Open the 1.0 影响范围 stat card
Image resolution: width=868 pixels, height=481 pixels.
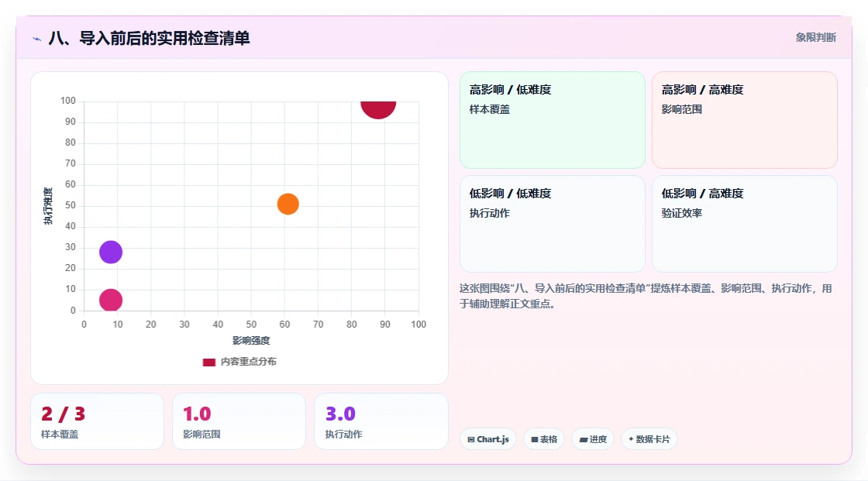click(x=239, y=421)
